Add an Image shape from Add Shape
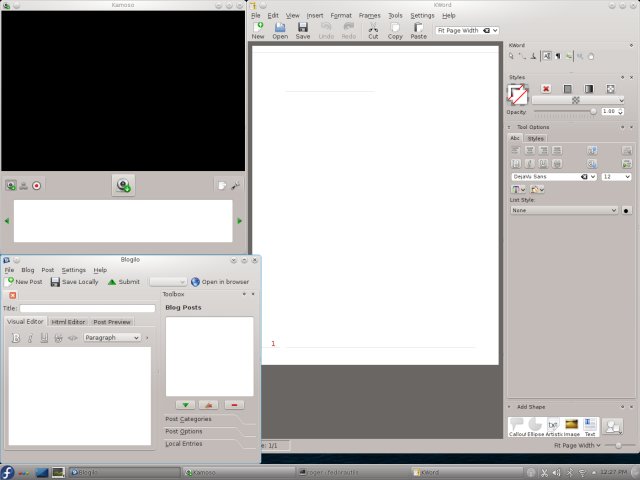 click(x=571, y=427)
